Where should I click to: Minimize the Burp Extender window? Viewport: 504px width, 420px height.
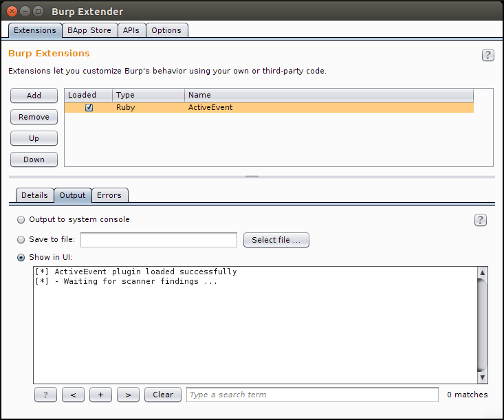25,12
